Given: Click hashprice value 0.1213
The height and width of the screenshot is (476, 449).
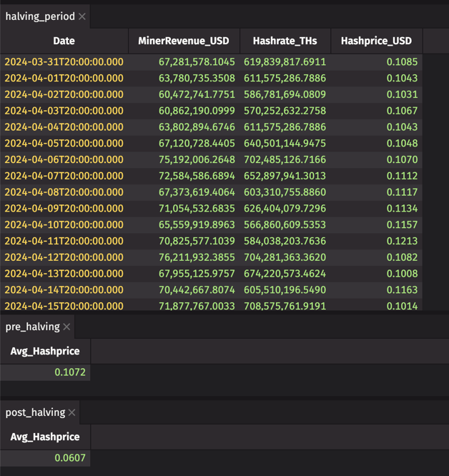Looking at the screenshot, I should coord(403,241).
